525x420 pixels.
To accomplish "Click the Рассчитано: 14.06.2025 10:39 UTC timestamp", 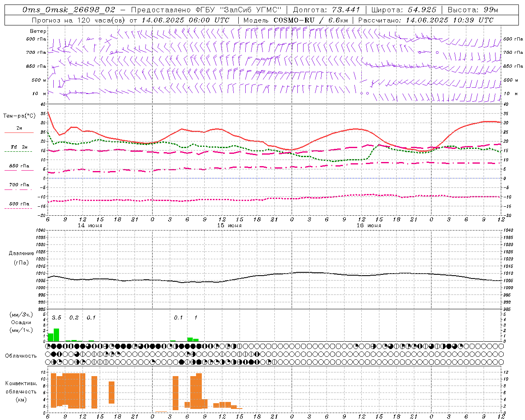I will tap(426, 20).
